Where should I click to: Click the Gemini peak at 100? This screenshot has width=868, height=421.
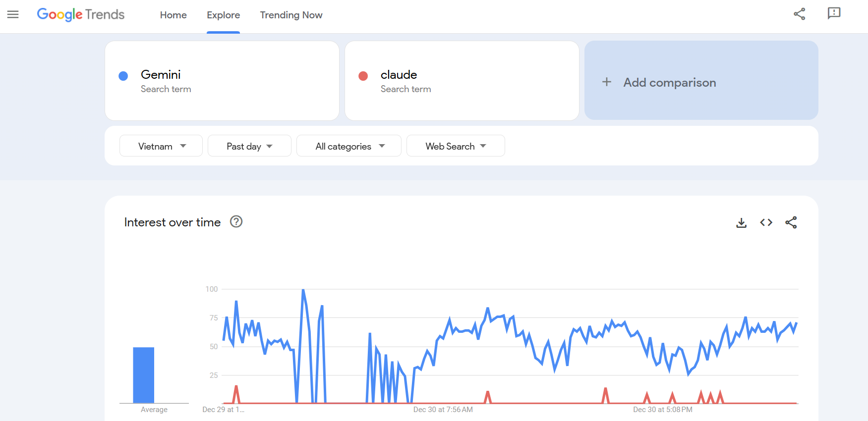tap(303, 290)
